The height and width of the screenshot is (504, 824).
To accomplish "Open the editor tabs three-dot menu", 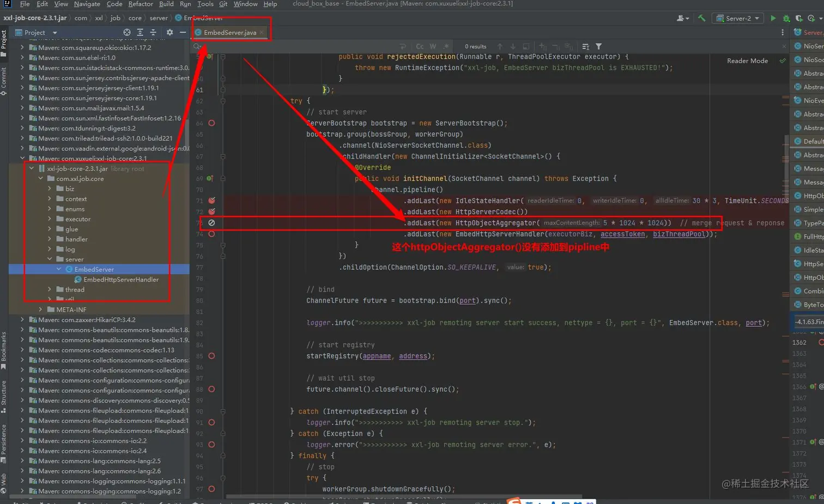I will pyautogui.click(x=783, y=32).
